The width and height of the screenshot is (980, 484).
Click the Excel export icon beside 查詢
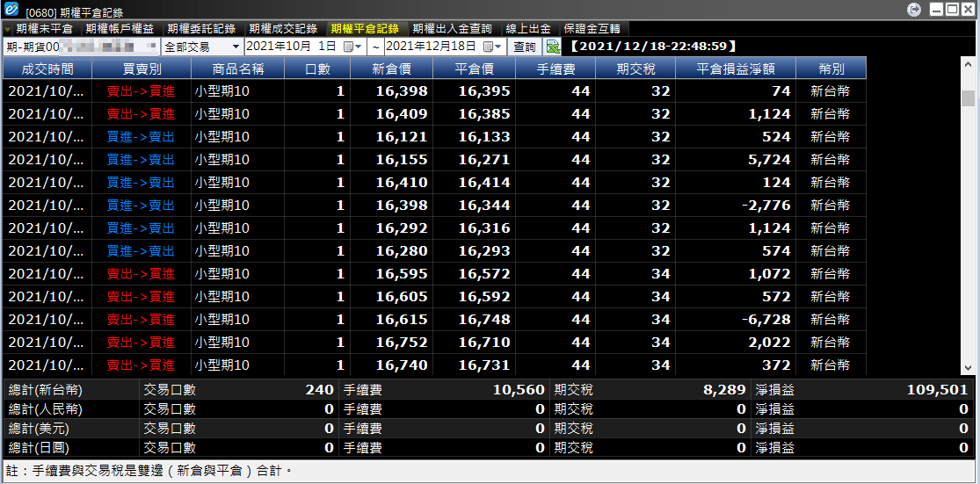(553, 47)
